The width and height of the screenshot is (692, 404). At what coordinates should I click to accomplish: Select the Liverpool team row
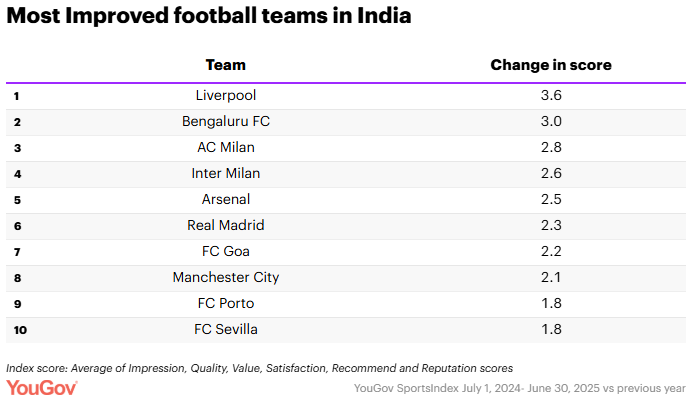[x=226, y=96]
